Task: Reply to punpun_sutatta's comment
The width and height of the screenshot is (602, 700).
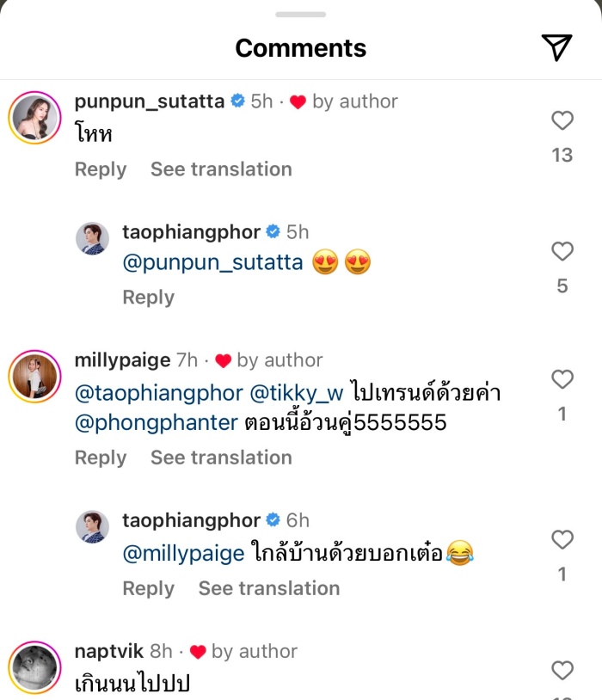Action: coord(100,169)
